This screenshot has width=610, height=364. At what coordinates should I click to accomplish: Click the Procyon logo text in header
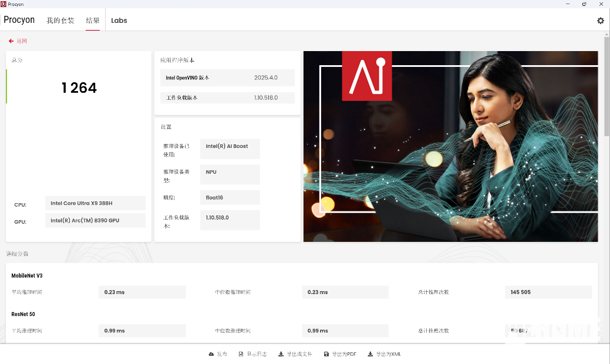click(x=19, y=20)
